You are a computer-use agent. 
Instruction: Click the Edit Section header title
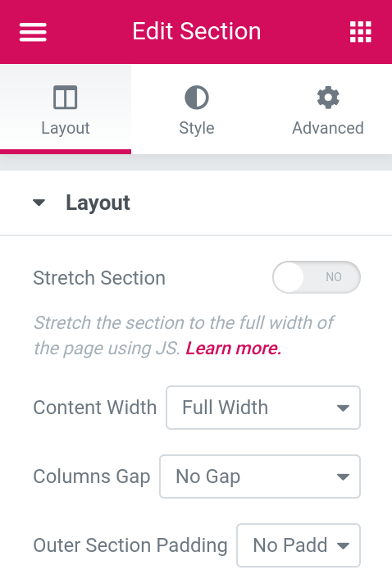click(x=196, y=31)
